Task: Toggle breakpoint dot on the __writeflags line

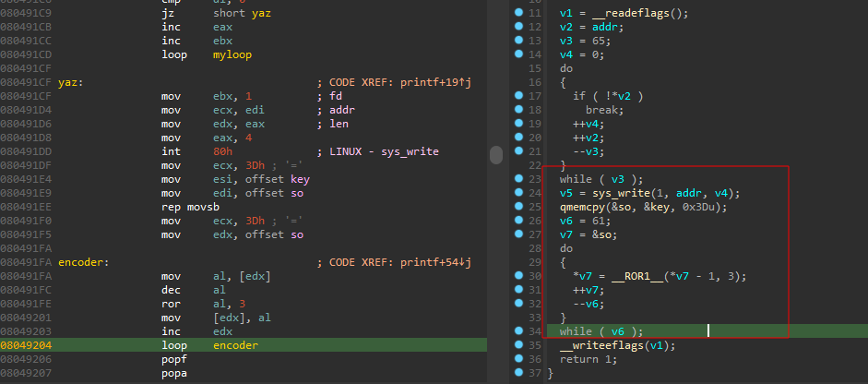Action: coord(518,344)
